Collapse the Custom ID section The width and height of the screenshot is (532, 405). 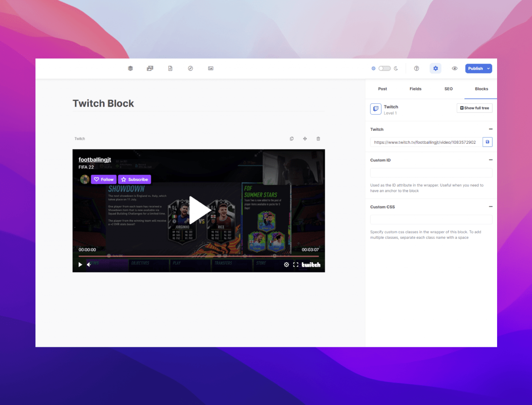pyautogui.click(x=490, y=160)
